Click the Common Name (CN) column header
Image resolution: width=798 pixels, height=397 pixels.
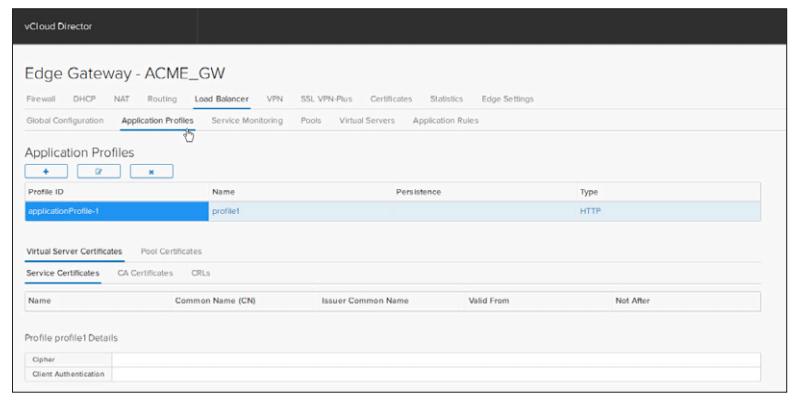(245, 301)
